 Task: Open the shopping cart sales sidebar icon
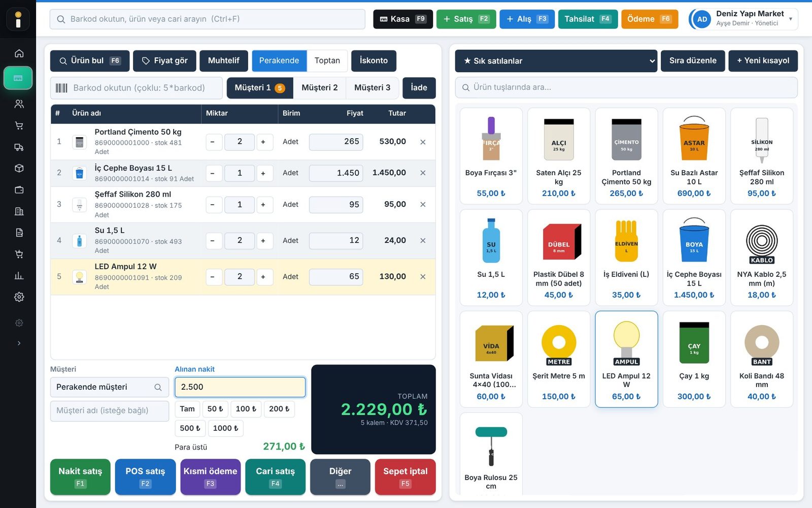pos(19,125)
